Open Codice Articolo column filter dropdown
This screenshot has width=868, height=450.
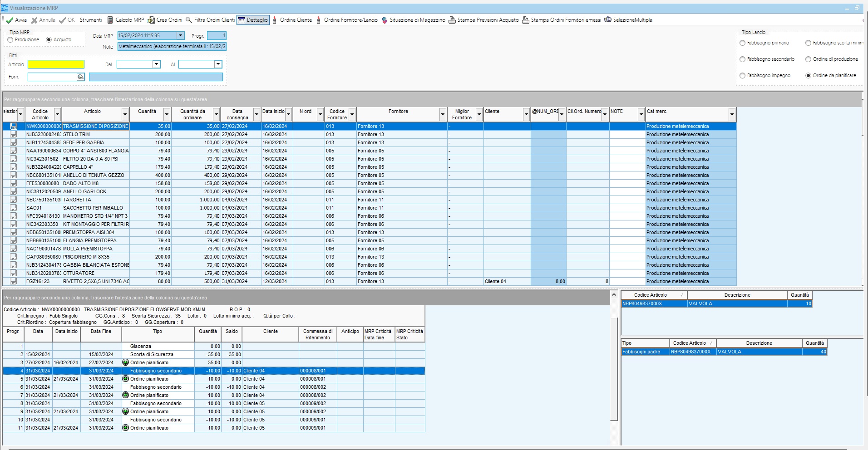pyautogui.click(x=57, y=114)
